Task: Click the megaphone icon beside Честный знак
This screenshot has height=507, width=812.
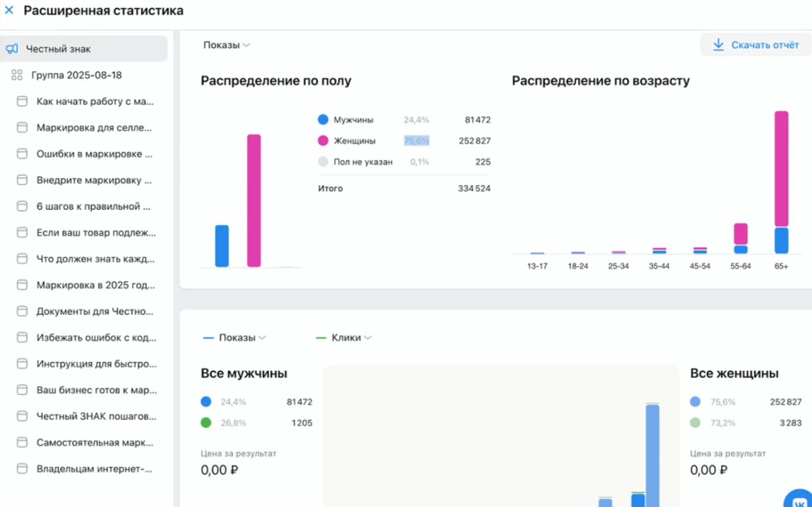Action: [x=12, y=49]
